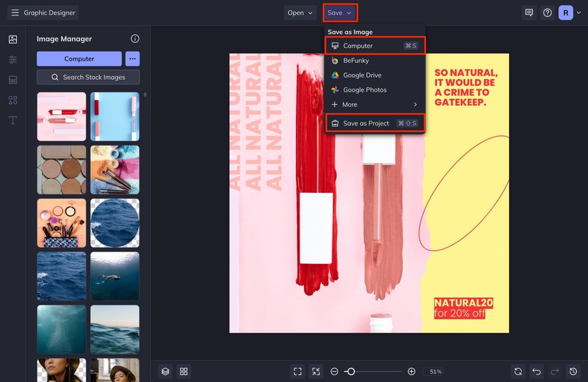Viewport: 588px width, 382px height.
Task: Expand the Open dropdown
Action: tap(300, 12)
